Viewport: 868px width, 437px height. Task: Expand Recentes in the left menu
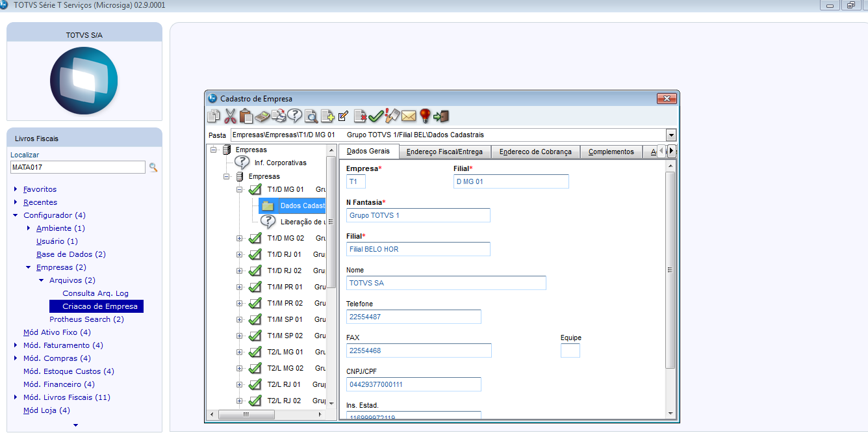click(16, 202)
